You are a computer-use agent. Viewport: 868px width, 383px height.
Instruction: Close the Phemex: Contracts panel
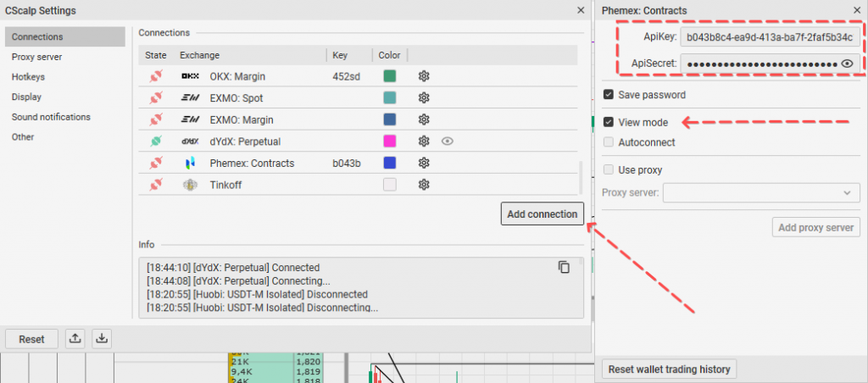coord(857,10)
